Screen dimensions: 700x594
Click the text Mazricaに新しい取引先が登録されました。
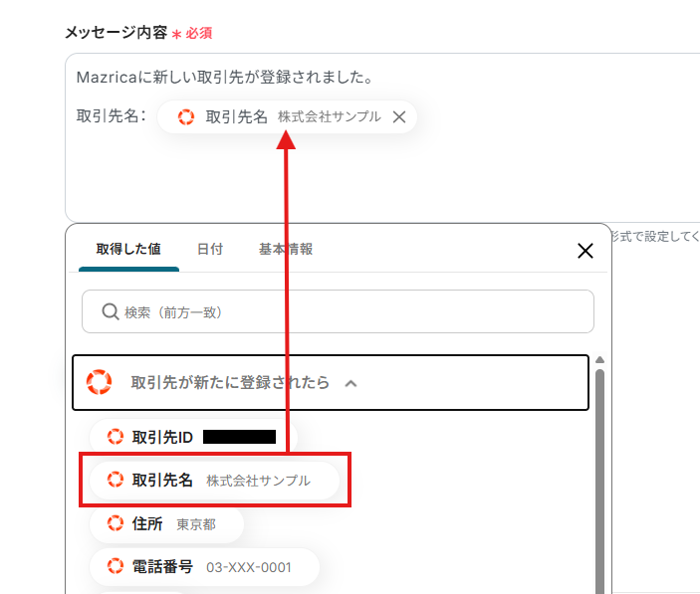click(225, 78)
